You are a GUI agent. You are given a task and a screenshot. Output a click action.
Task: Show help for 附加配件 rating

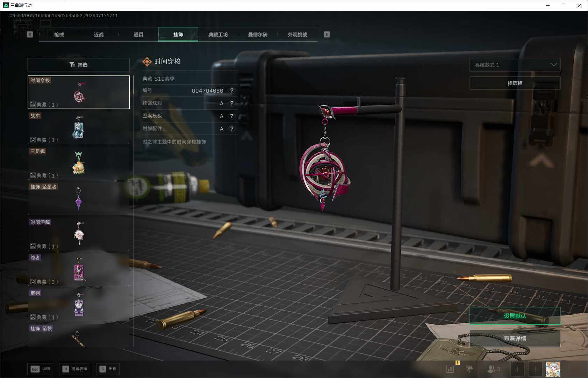[232, 129]
